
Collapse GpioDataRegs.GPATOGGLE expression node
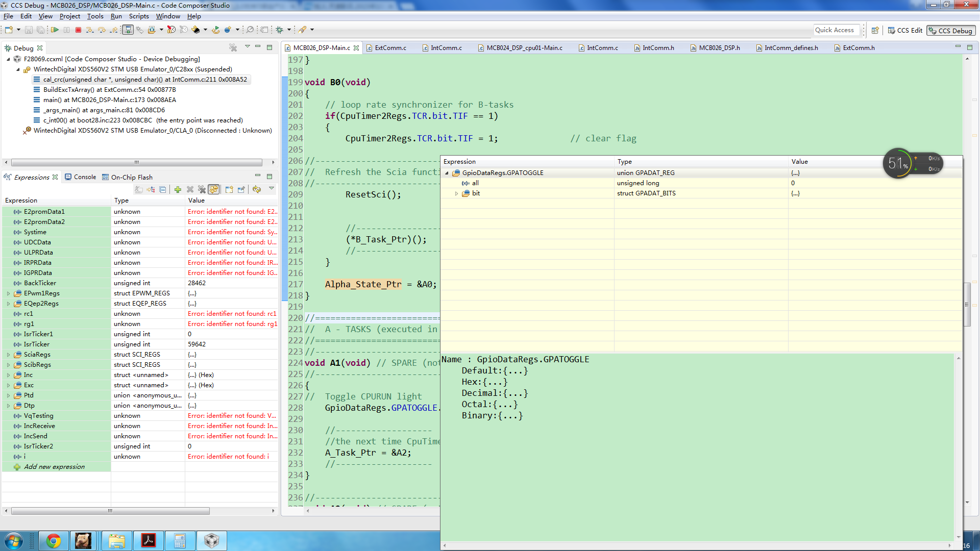(x=447, y=173)
